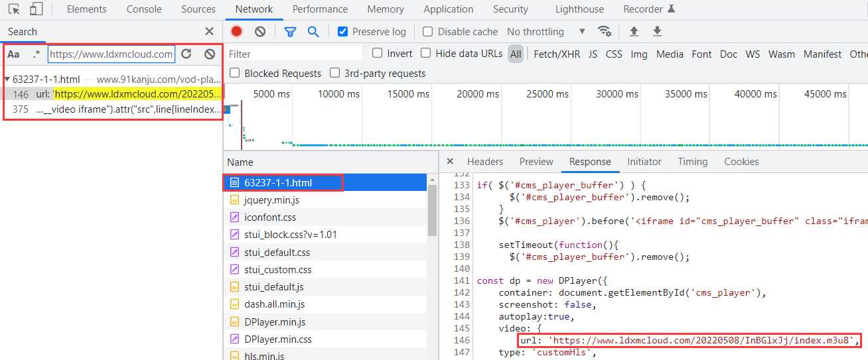Enable the Disable cache checkbox
Viewport: 868px width, 360px height.
[x=428, y=31]
